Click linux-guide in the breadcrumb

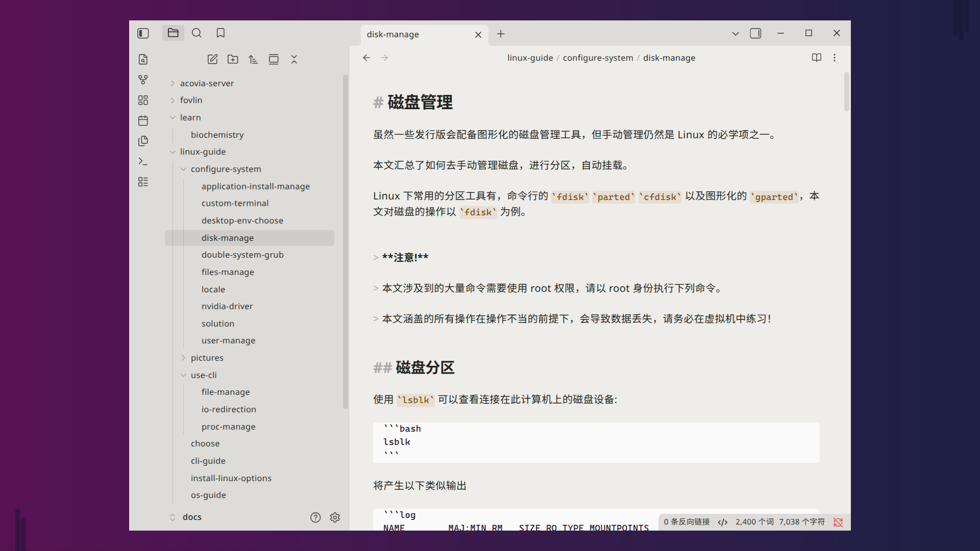[530, 58]
